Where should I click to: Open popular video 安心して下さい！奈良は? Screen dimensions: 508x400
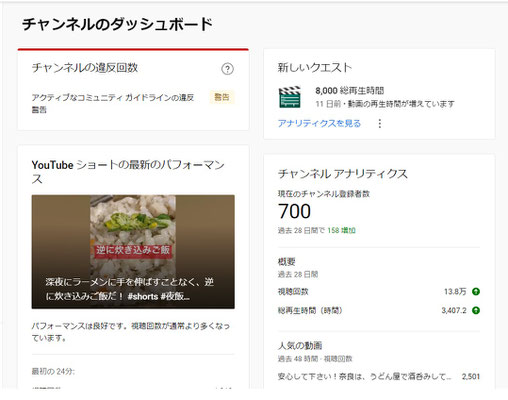(x=364, y=376)
